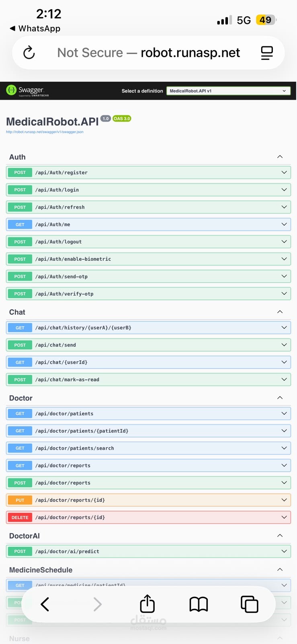Open the MedicalRobot.API v1 definition dropdown
The width and height of the screenshot is (297, 644).
point(228,91)
